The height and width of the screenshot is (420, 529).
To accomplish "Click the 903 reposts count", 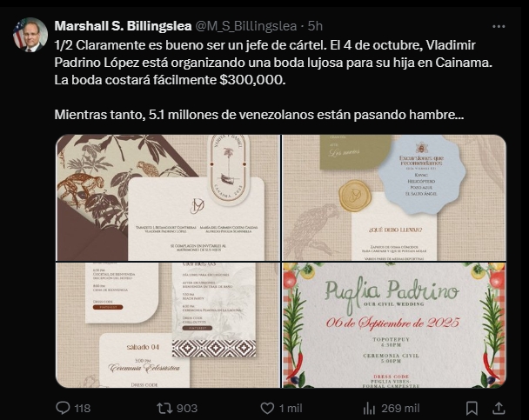I will click(x=187, y=409).
